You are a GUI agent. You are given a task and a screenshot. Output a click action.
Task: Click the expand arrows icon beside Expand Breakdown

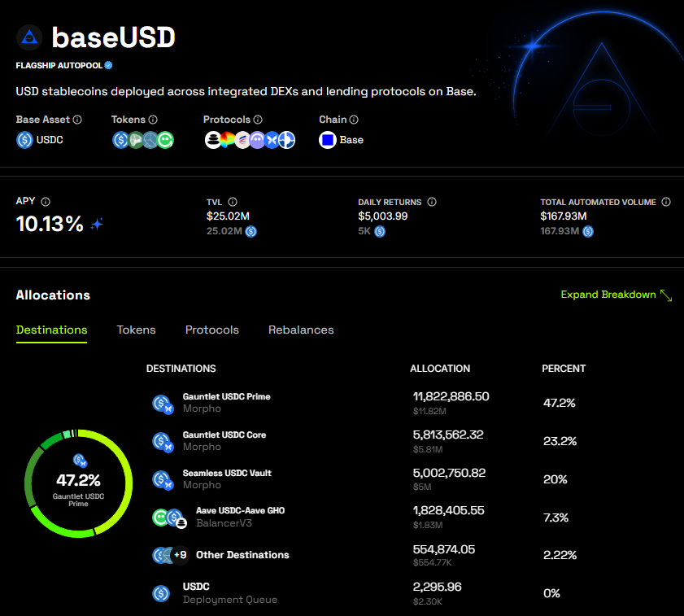click(666, 295)
